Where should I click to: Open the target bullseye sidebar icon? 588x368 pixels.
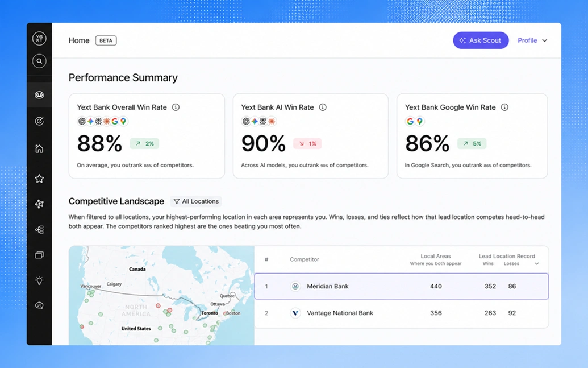[x=39, y=121]
